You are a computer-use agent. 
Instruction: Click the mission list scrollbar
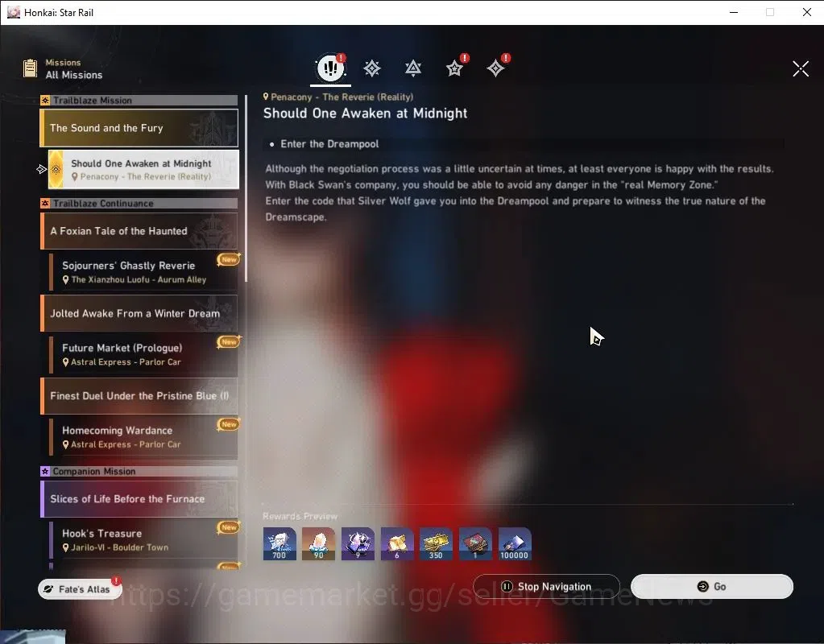tap(246, 188)
